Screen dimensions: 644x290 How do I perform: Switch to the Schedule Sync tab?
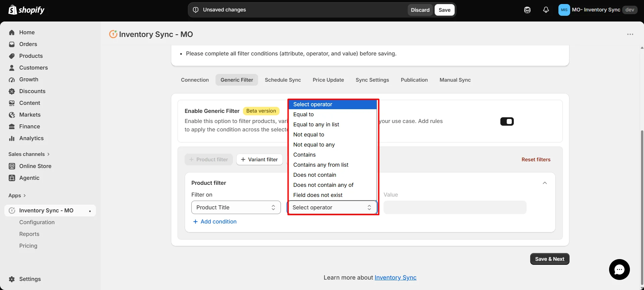(x=283, y=80)
